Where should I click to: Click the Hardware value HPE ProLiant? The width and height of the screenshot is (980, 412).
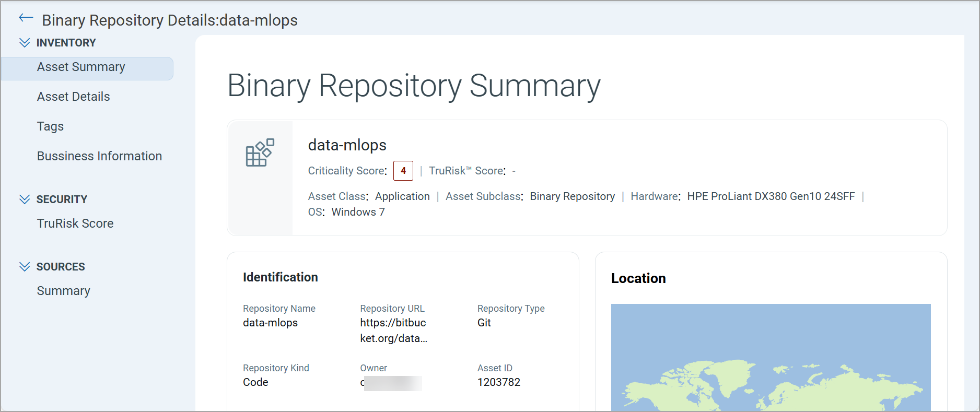pyautogui.click(x=771, y=196)
